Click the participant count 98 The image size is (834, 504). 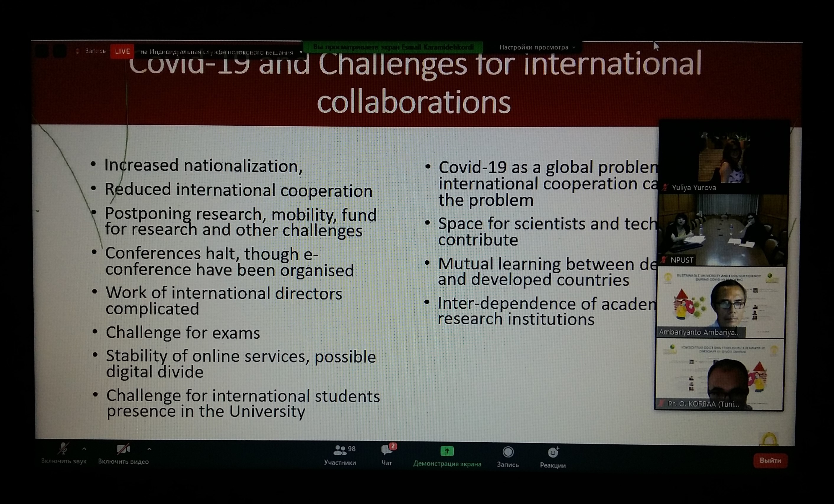(352, 449)
